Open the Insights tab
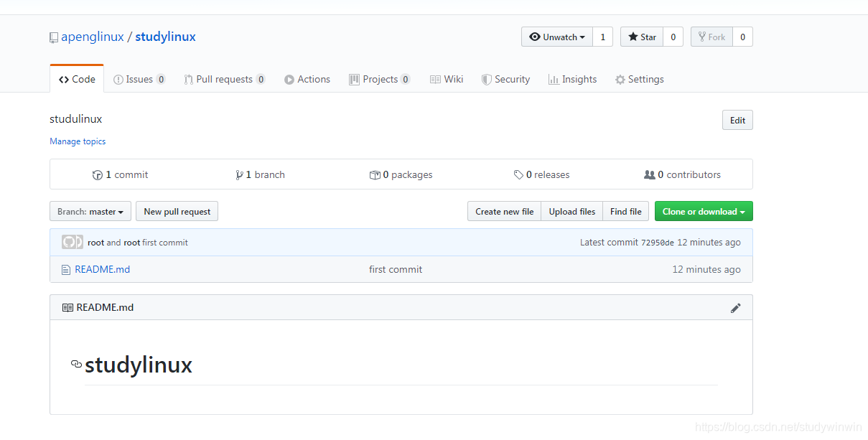Screen dimensions: 868x440 pos(572,79)
